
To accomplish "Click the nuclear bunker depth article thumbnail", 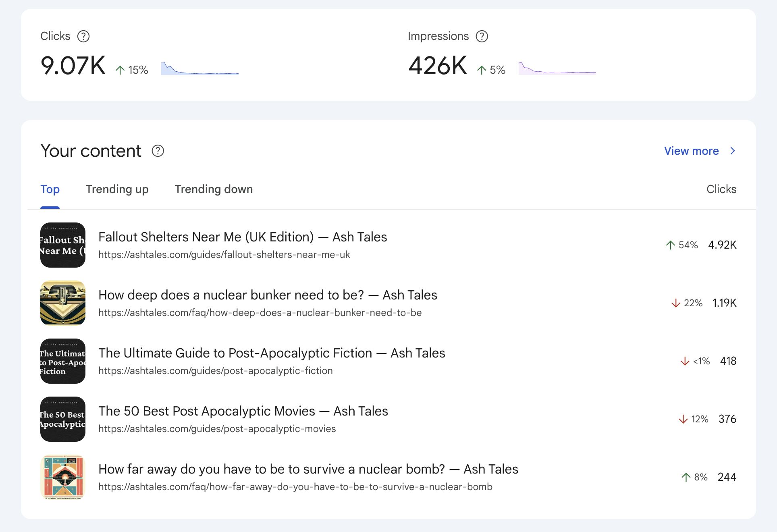I will (63, 303).
